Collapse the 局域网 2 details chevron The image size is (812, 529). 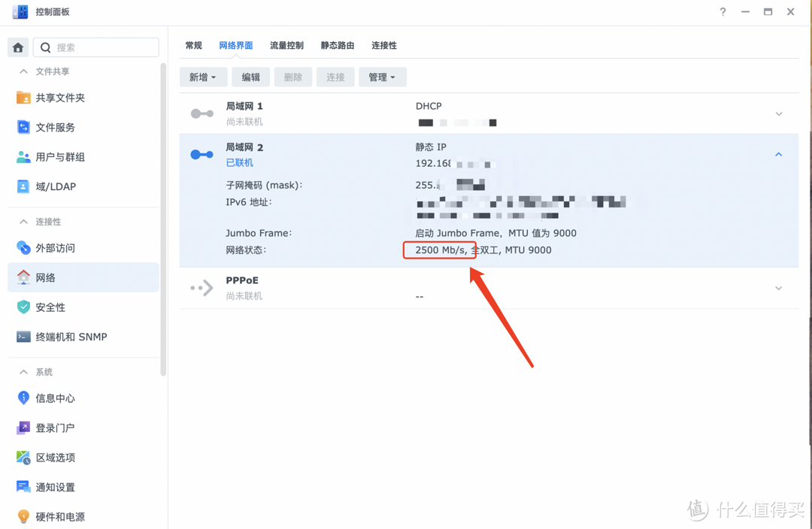(x=779, y=154)
